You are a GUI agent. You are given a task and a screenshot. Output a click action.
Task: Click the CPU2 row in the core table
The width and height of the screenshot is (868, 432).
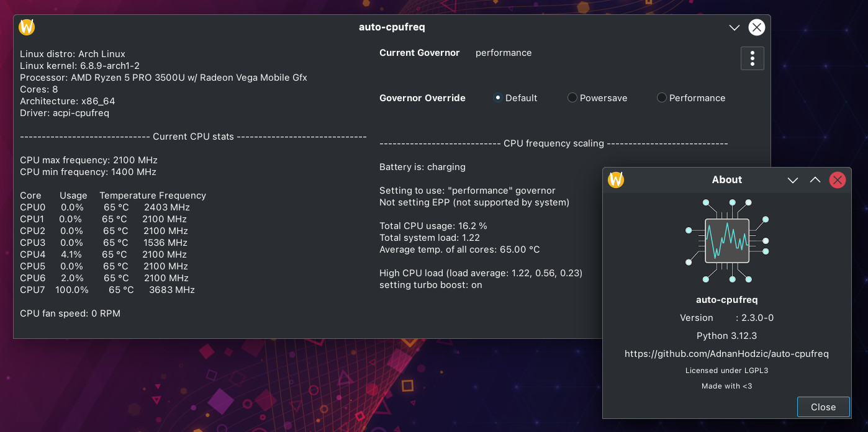point(104,231)
